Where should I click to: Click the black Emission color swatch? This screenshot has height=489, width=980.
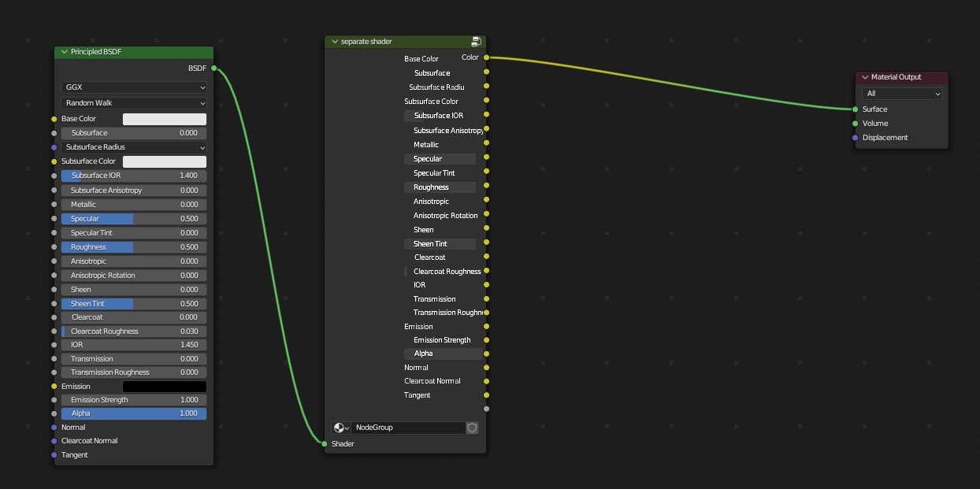pyautogui.click(x=165, y=387)
